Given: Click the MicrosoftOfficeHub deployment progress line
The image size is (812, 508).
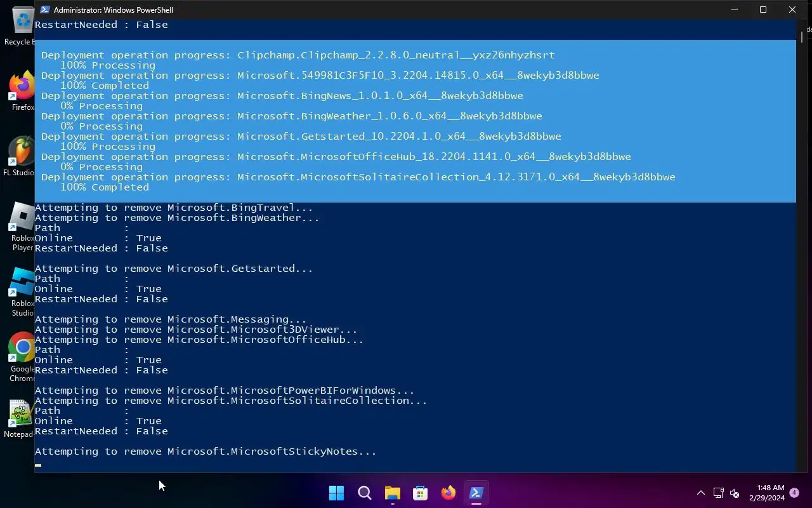Looking at the screenshot, I should [x=336, y=157].
